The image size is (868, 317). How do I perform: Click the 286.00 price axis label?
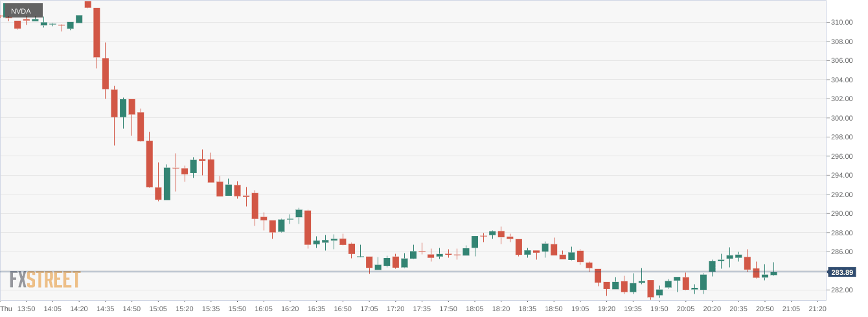(x=842, y=252)
